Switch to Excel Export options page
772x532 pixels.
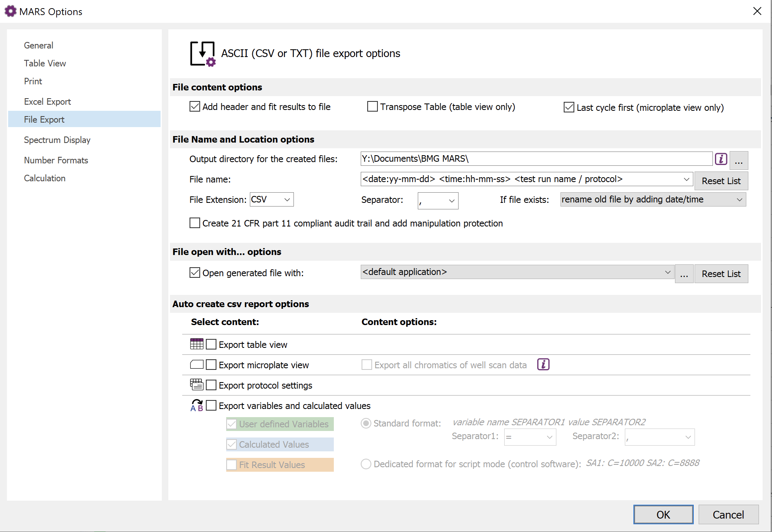click(x=47, y=101)
